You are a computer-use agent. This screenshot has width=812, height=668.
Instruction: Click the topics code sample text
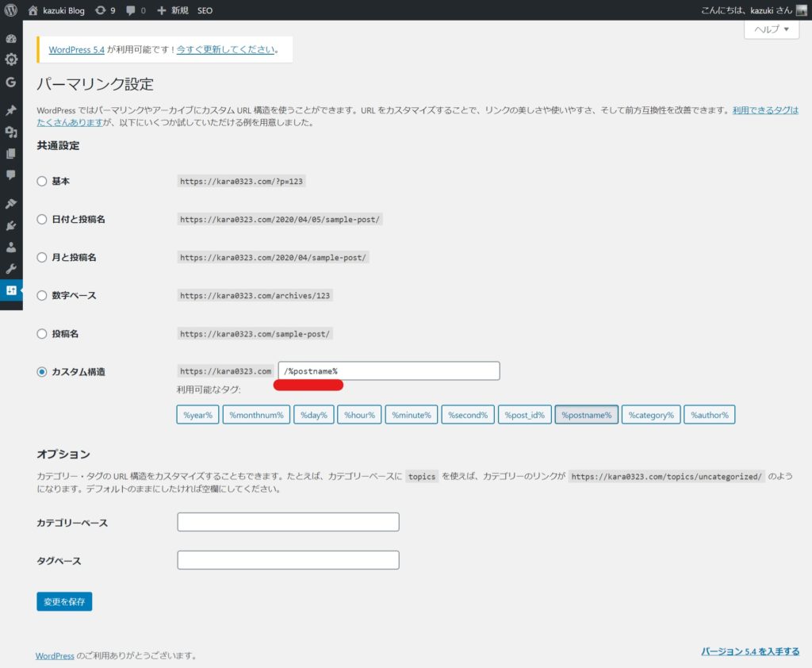(x=422, y=476)
